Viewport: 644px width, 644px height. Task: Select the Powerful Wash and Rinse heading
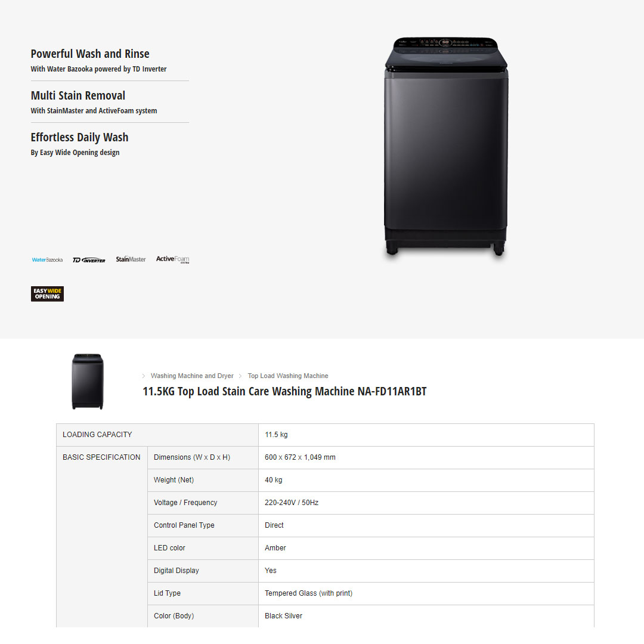coord(90,54)
